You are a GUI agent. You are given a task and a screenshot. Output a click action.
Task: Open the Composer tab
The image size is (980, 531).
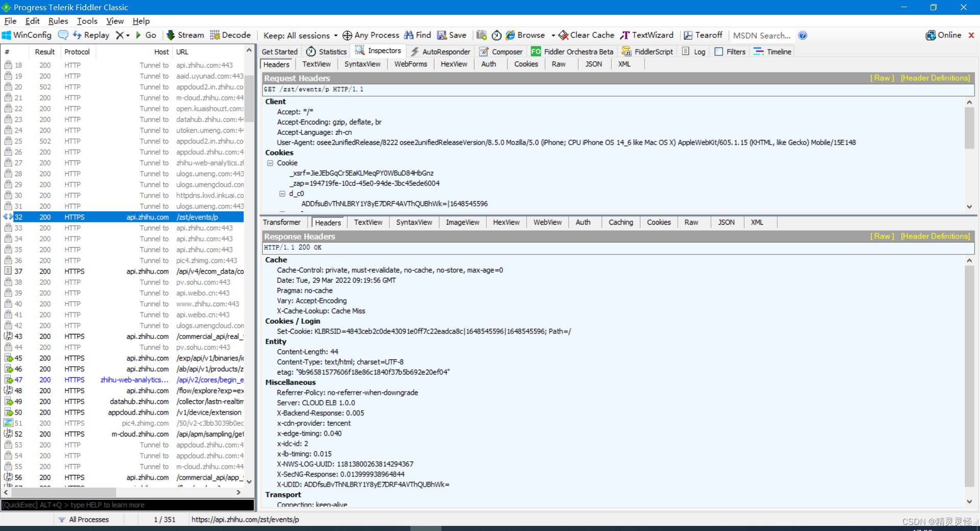[501, 52]
